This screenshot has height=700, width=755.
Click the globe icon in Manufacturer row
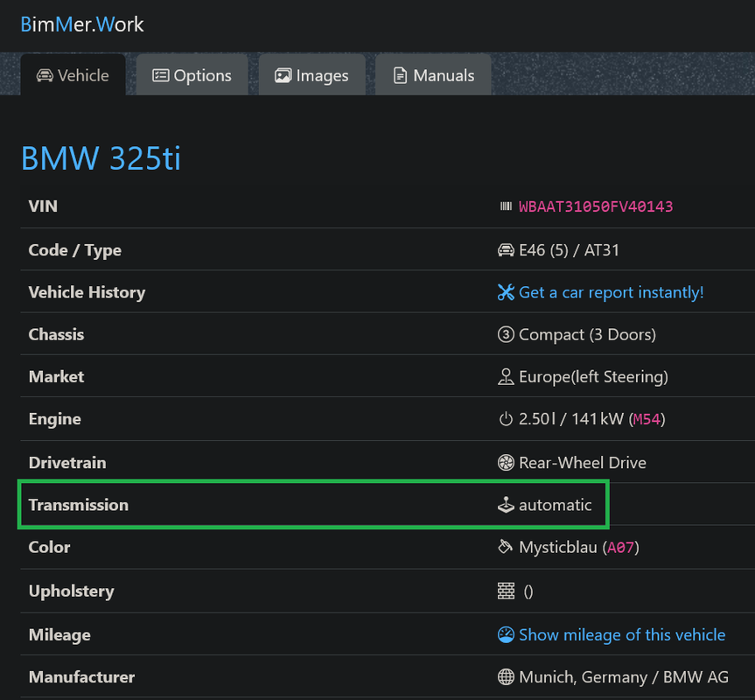(x=506, y=677)
